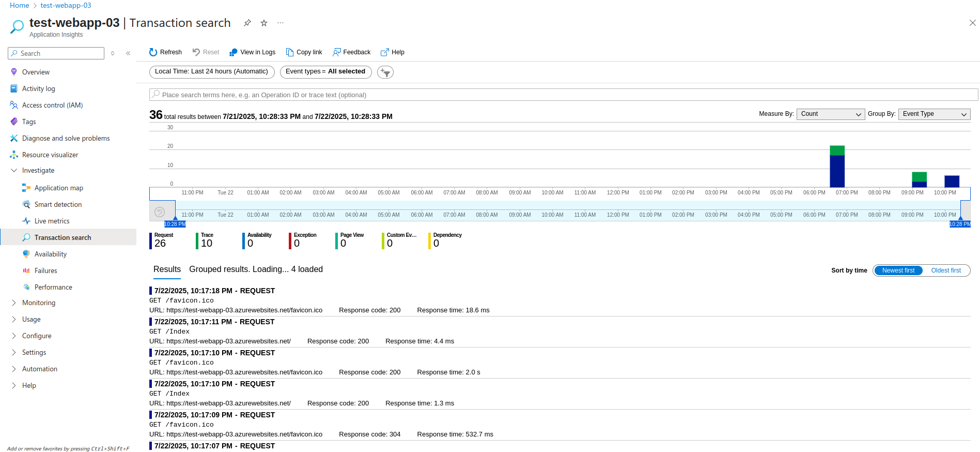Collapse the sidebar menu with double chevron

click(x=128, y=53)
